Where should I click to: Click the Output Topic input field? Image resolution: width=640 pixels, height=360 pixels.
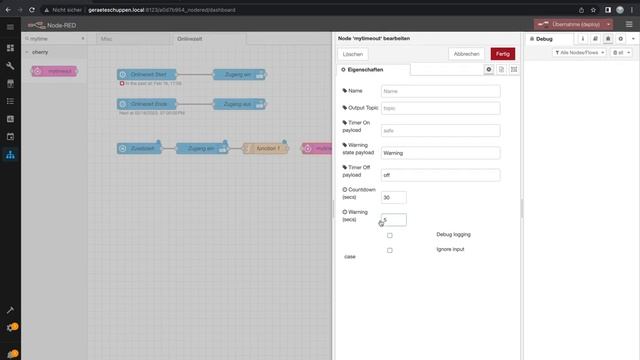440,108
